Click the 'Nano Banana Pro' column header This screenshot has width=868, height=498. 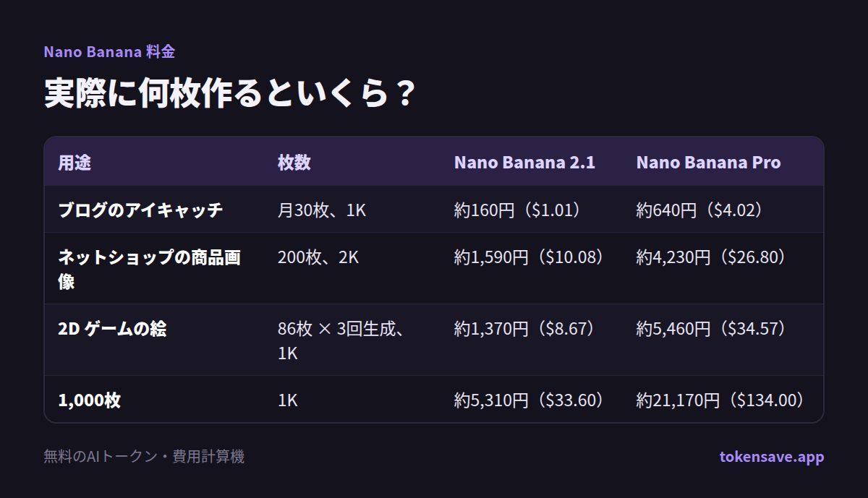pyautogui.click(x=708, y=162)
